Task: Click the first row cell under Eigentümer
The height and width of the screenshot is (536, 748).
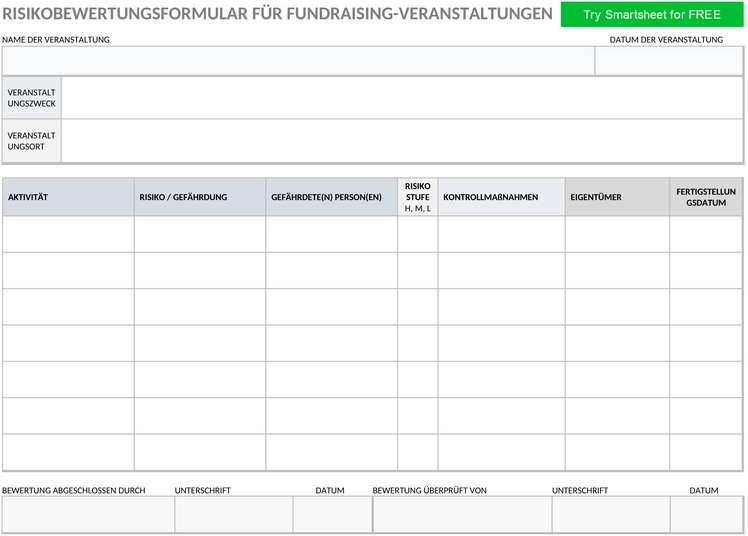Action: point(617,234)
